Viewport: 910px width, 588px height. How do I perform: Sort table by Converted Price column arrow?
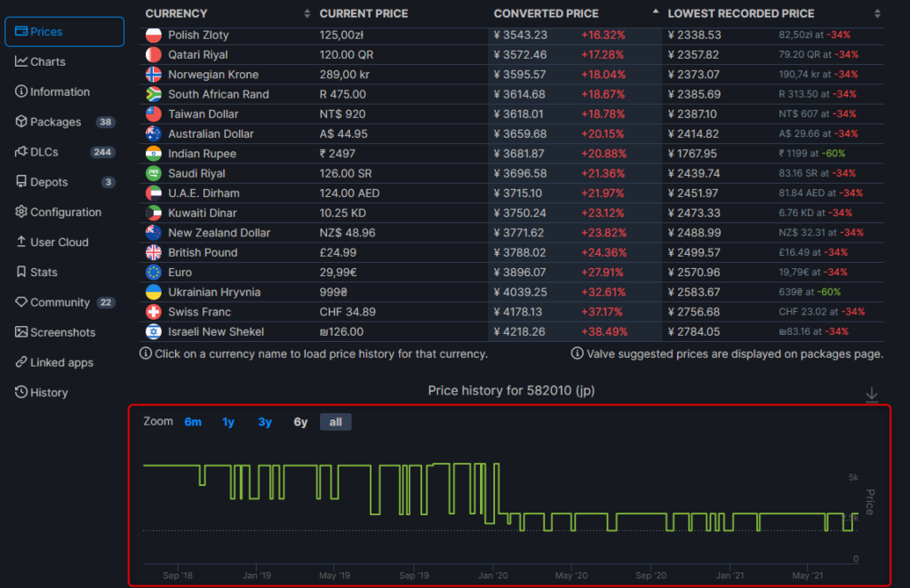[656, 13]
